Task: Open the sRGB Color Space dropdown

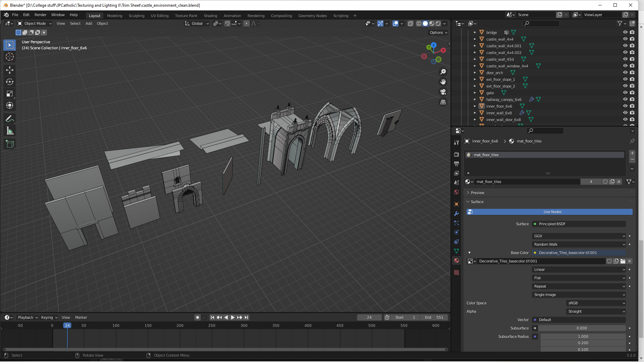Action: coord(596,303)
